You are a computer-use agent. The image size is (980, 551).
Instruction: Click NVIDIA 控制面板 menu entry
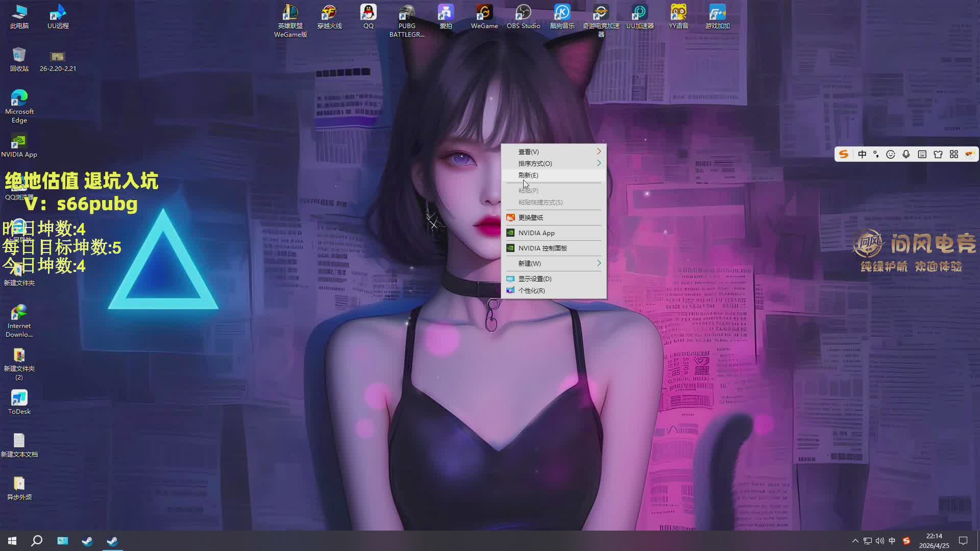point(542,248)
